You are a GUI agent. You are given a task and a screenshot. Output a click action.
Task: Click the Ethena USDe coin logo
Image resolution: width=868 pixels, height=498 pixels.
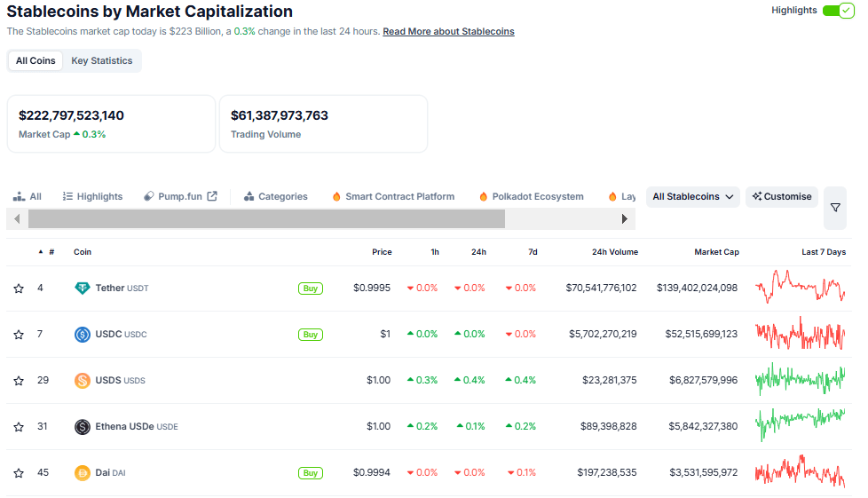click(x=83, y=427)
